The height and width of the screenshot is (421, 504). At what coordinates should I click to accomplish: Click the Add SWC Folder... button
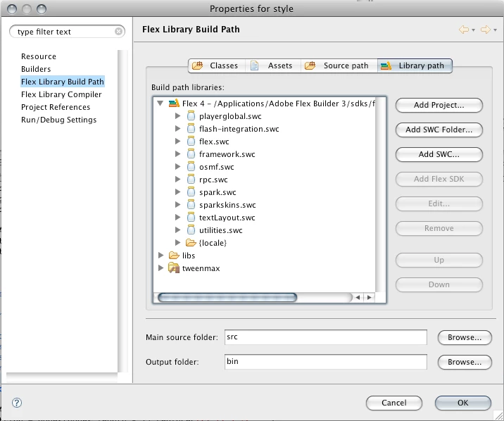point(439,130)
